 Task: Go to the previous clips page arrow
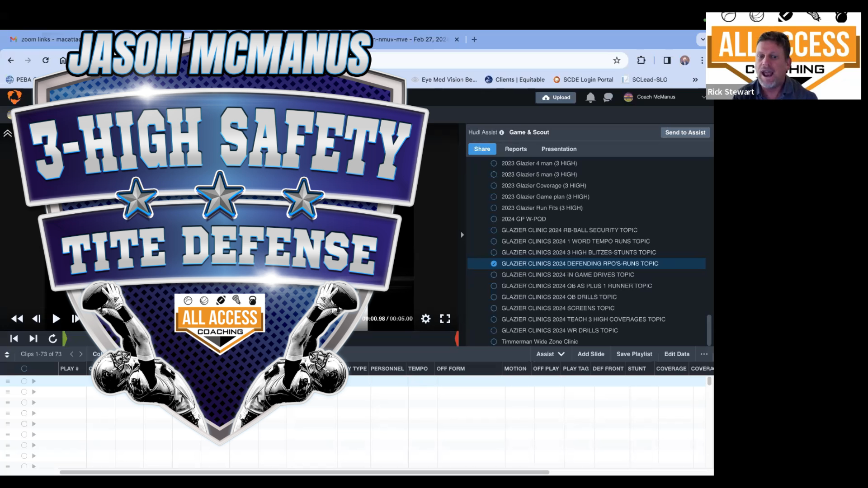71,354
